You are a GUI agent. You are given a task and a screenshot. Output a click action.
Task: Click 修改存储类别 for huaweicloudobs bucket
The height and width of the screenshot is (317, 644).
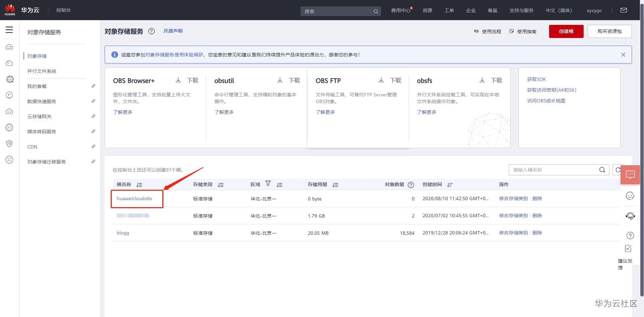[x=513, y=198]
